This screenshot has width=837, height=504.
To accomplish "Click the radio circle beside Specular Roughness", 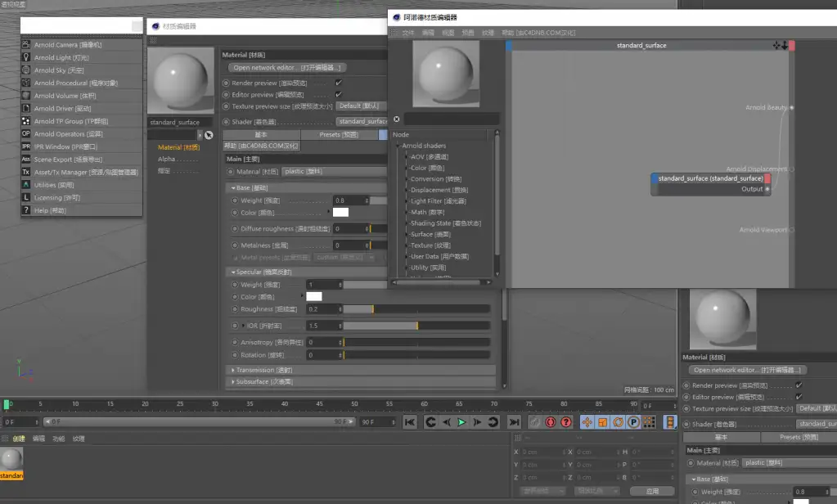I will point(234,309).
